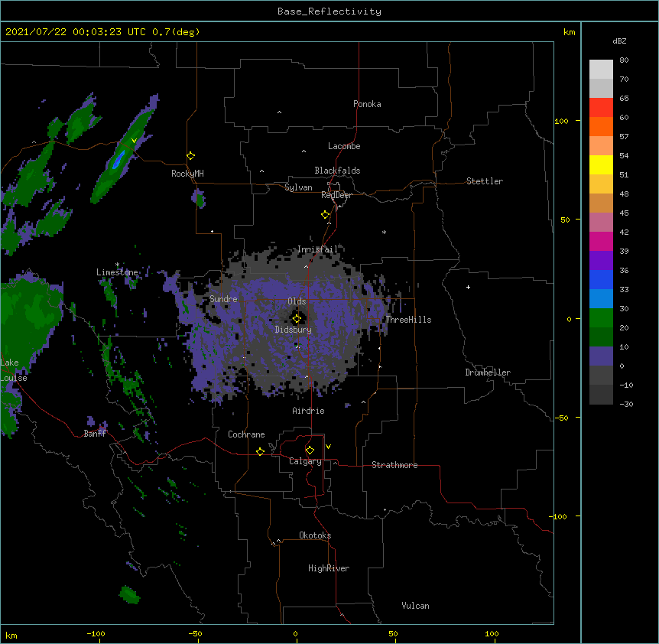Click the Lacombe city label
The width and height of the screenshot is (659, 644).
pyautogui.click(x=344, y=146)
